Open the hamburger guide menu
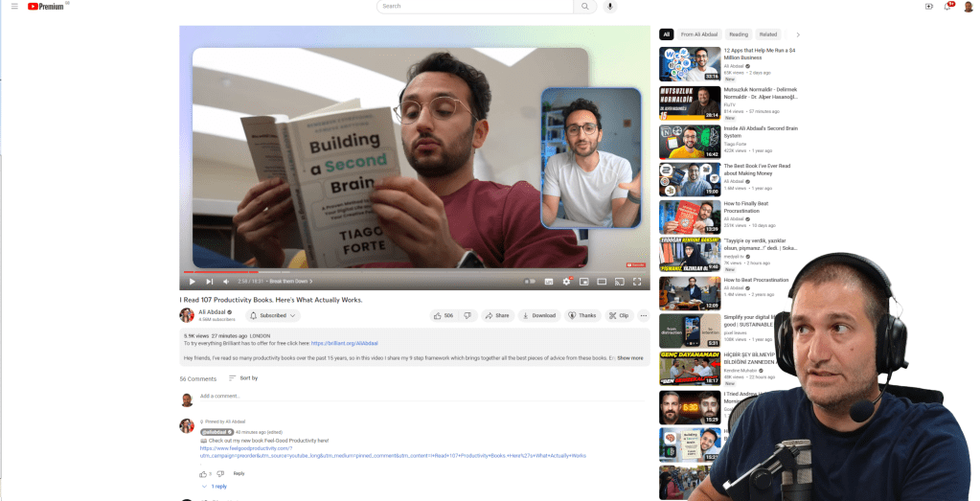The height and width of the screenshot is (501, 980). point(14,7)
